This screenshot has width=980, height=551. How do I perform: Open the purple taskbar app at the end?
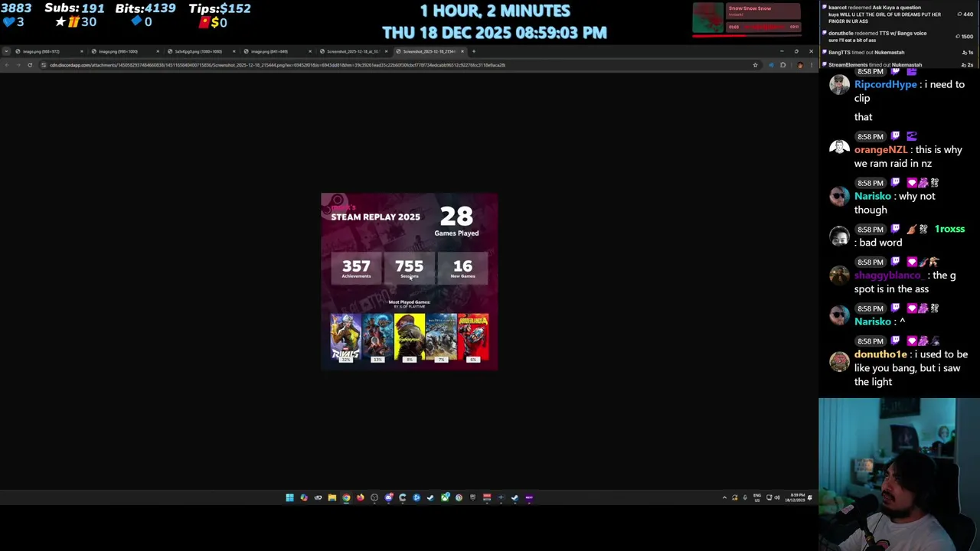point(528,497)
